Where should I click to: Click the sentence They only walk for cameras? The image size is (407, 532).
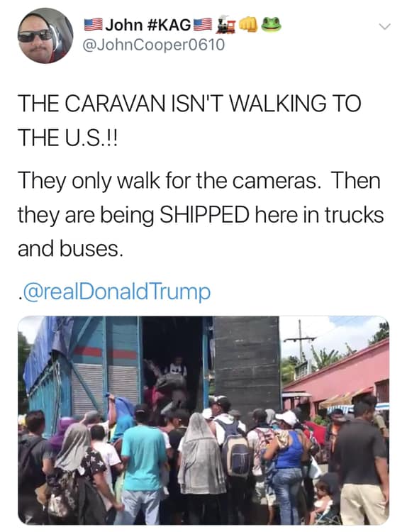click(x=169, y=181)
